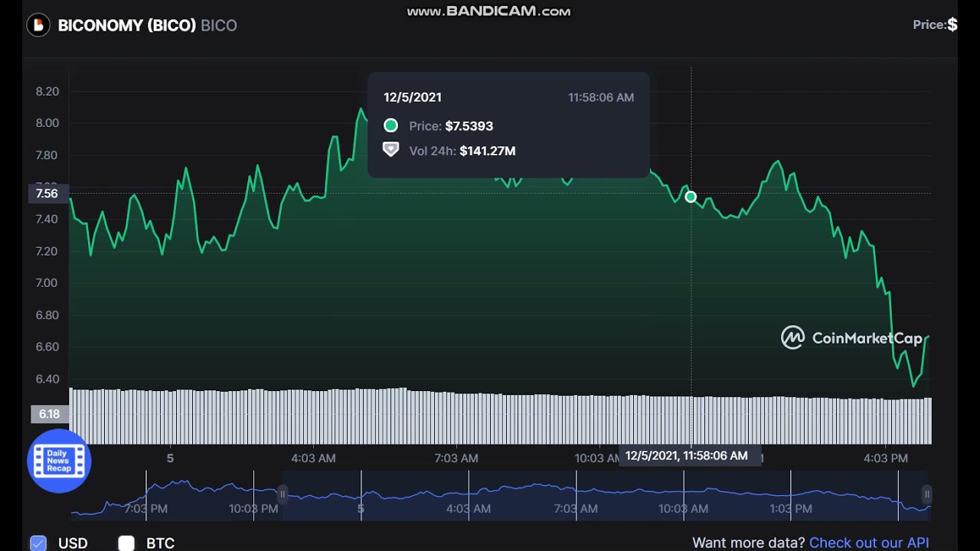Click the tooltip Price $7.5393 value

469,126
